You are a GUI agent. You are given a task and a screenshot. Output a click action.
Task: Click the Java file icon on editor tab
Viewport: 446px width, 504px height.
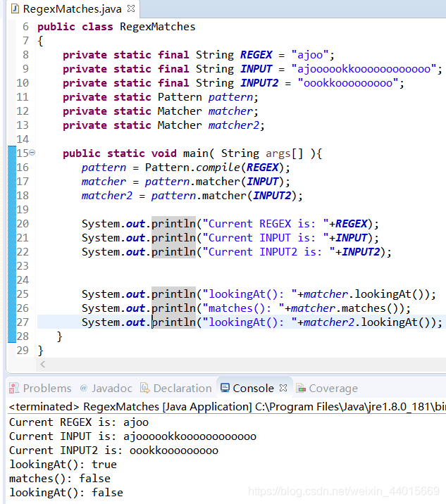(x=15, y=9)
